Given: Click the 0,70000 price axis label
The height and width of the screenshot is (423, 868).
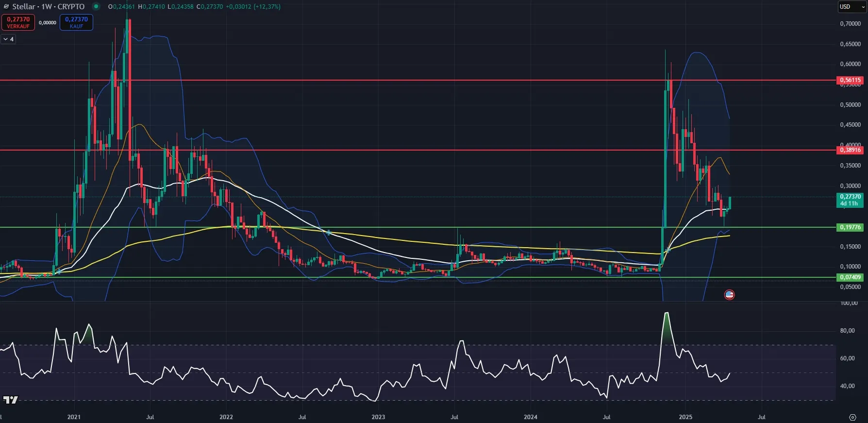Looking at the screenshot, I should pyautogui.click(x=850, y=24).
